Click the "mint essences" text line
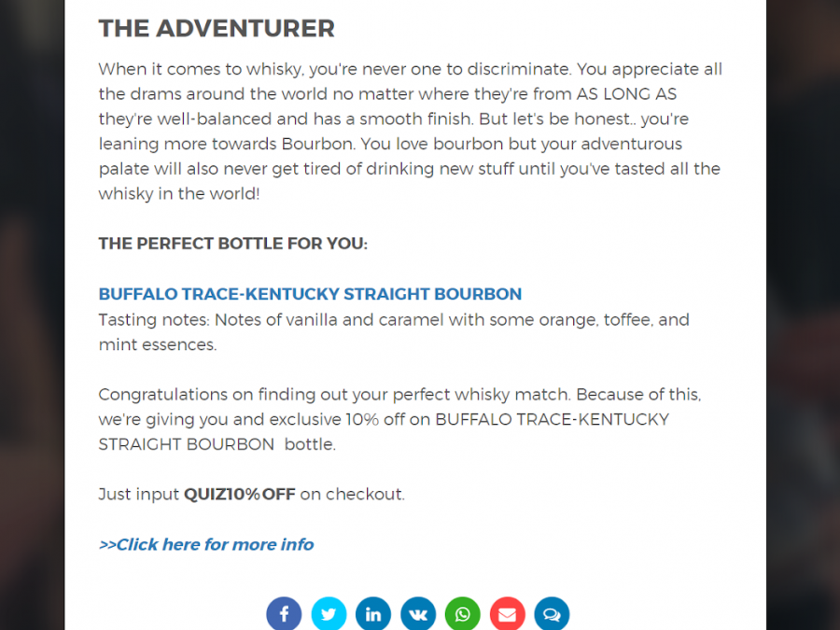Screen dimensions: 840x630 pyautogui.click(x=158, y=344)
